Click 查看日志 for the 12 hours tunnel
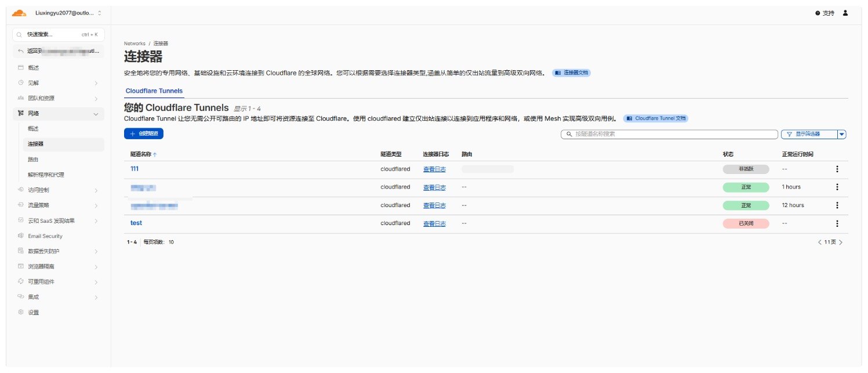The image size is (868, 373). (434, 205)
